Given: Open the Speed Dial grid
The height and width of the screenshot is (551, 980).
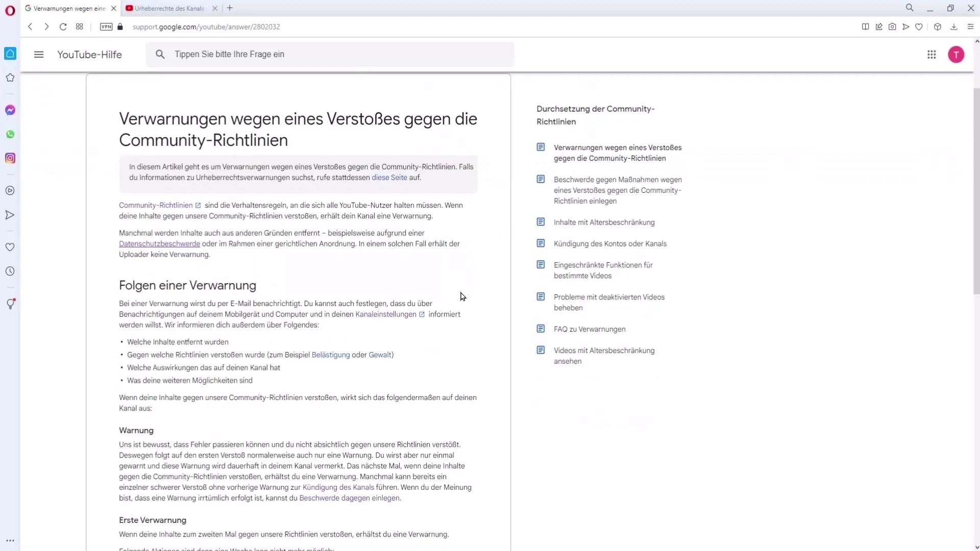Looking at the screenshot, I should [x=79, y=27].
